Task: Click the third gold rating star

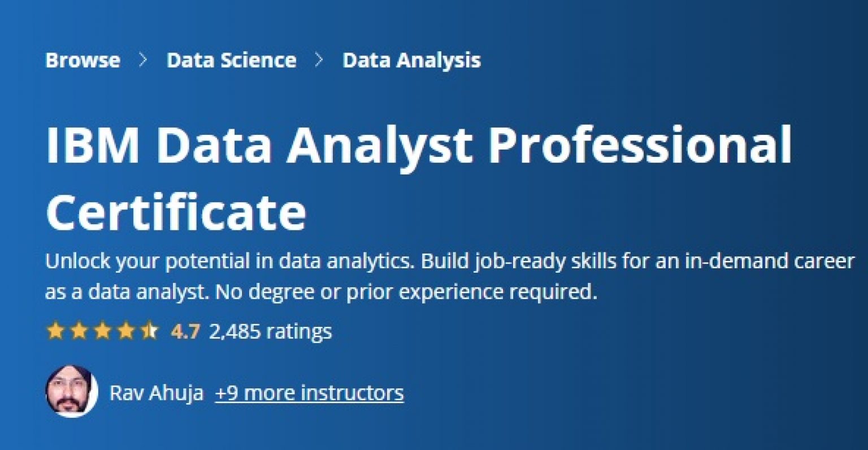Action: point(102,331)
